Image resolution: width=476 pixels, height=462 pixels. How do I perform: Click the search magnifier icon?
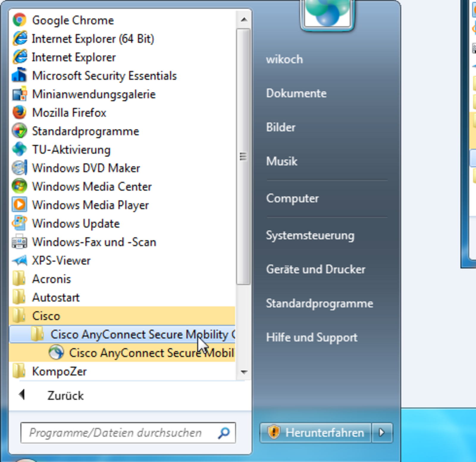(223, 433)
